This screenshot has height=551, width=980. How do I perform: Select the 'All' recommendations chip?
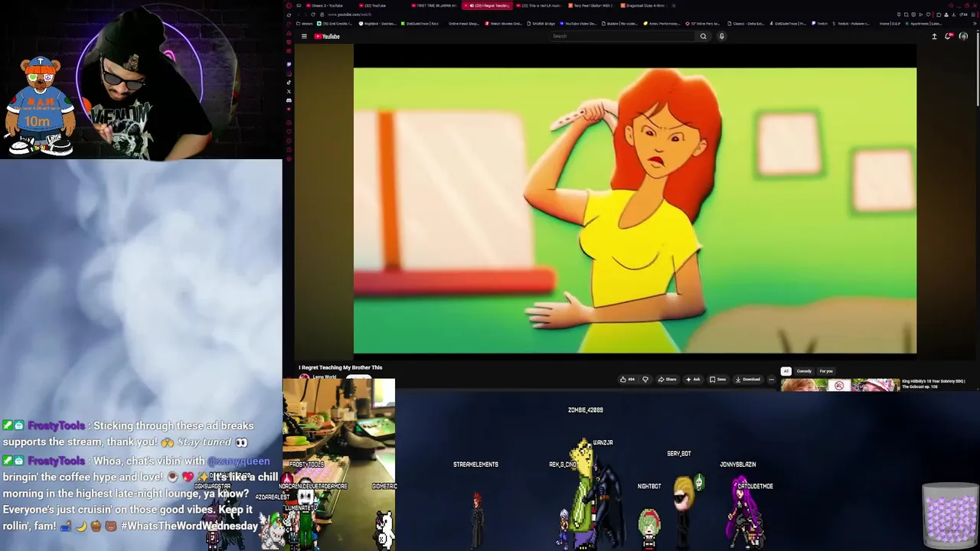coord(786,371)
